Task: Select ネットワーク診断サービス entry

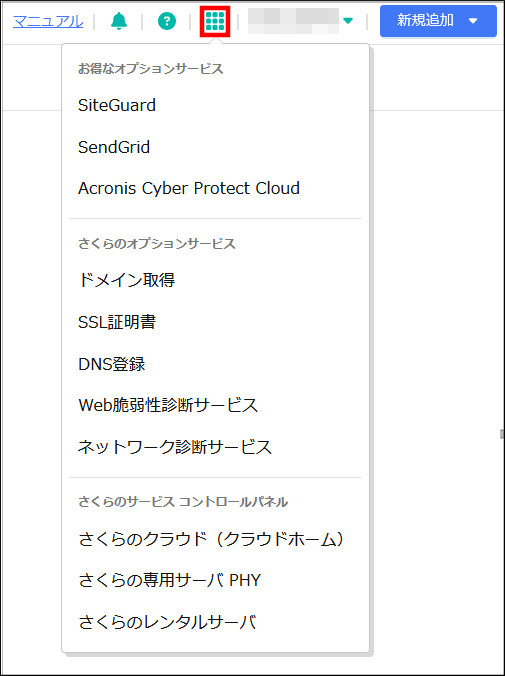Action: point(175,447)
